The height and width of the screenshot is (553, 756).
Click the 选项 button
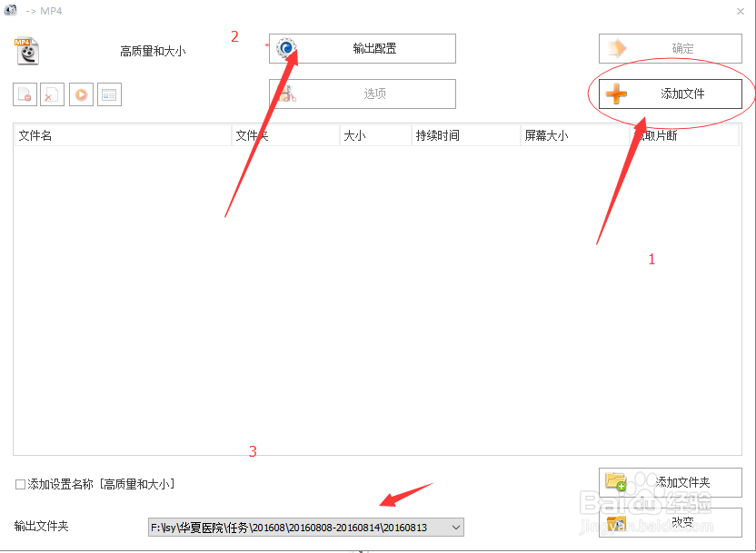tap(362, 94)
